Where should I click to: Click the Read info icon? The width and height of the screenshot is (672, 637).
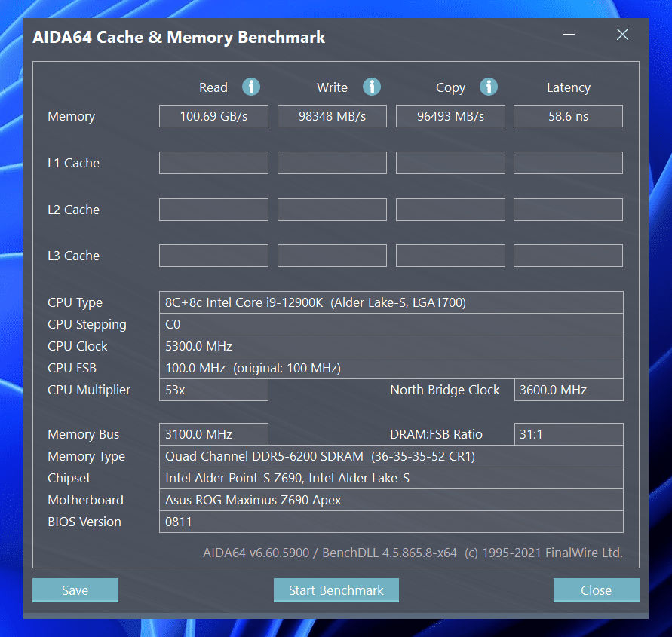[251, 87]
